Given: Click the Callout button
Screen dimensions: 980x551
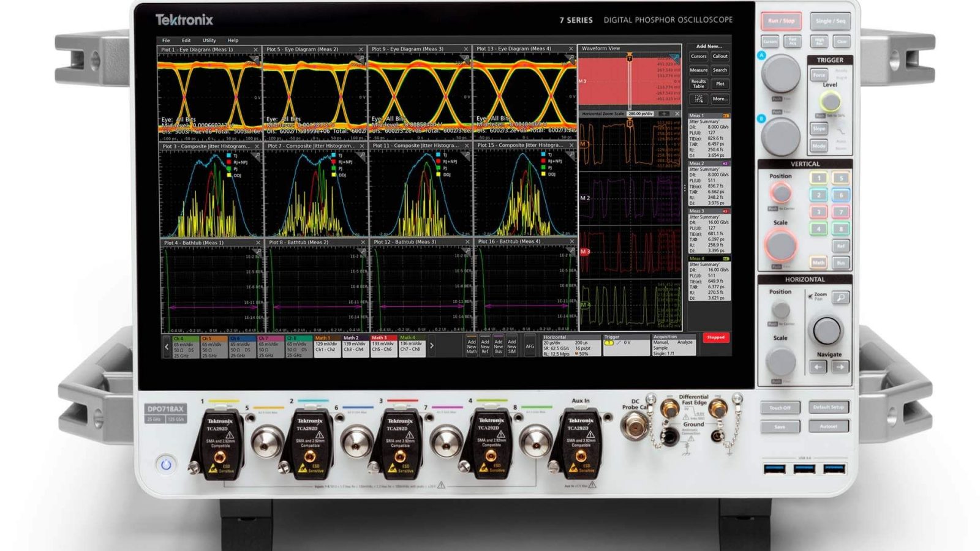Looking at the screenshot, I should click(720, 56).
